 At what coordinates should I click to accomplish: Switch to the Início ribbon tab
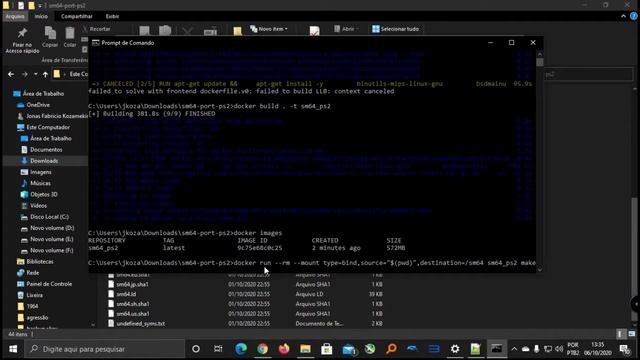tap(41, 16)
